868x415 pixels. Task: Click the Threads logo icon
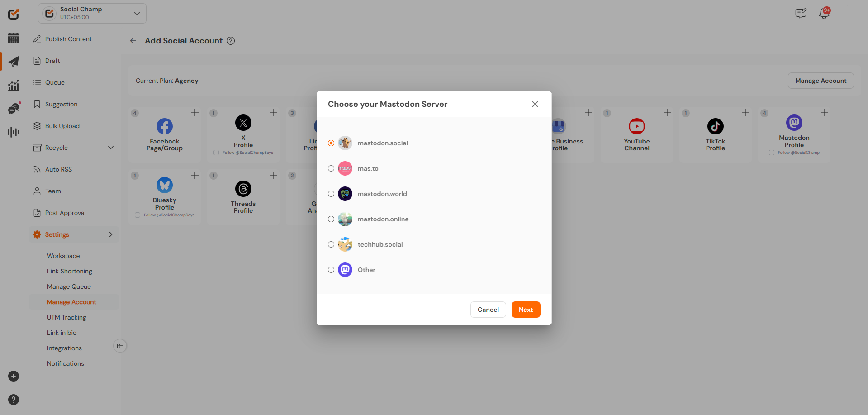tap(243, 189)
